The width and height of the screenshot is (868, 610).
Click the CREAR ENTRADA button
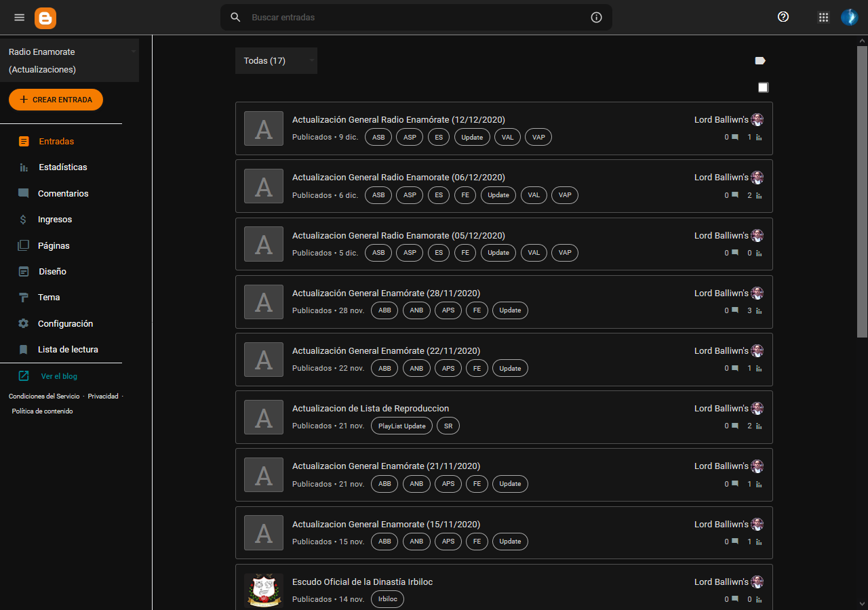coord(56,99)
